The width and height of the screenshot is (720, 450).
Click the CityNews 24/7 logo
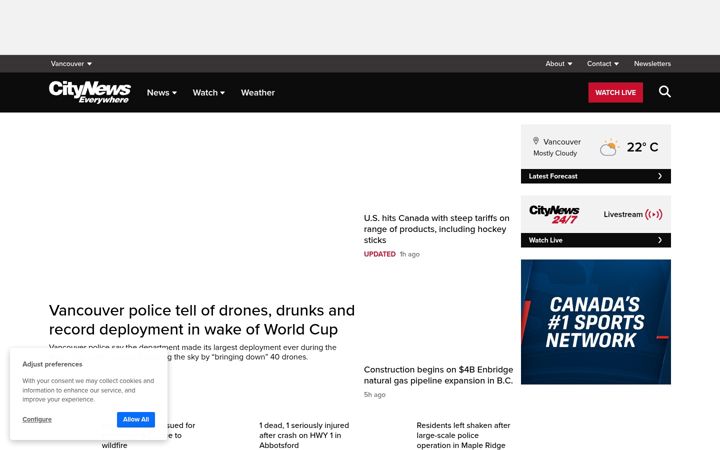click(x=554, y=214)
